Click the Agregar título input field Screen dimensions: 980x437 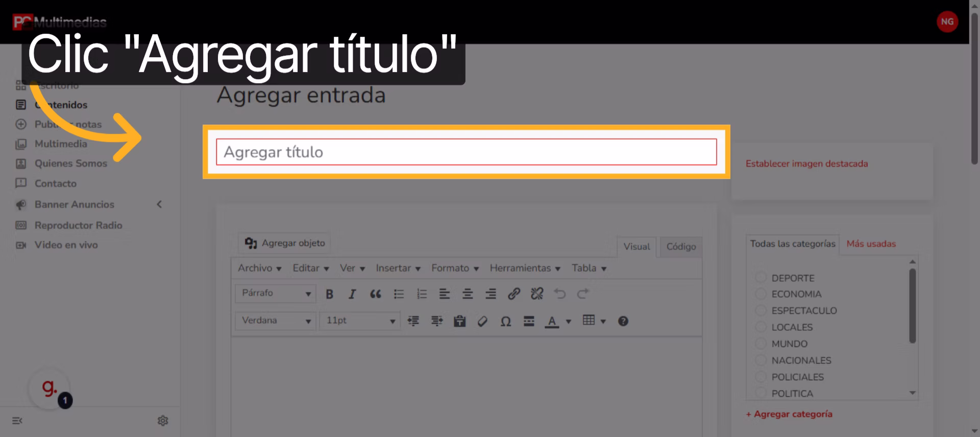pos(466,152)
